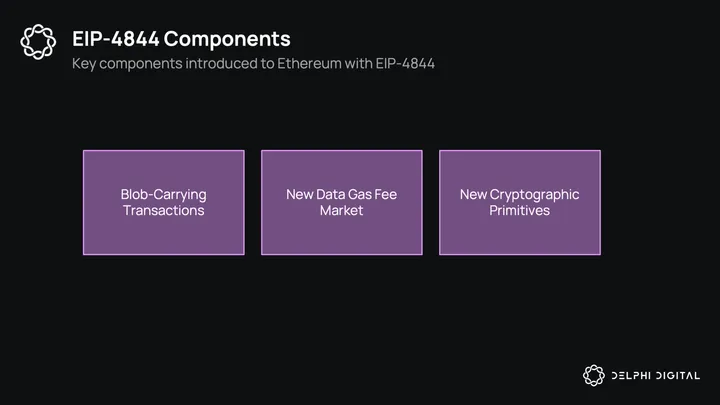Click the word "Market" in the middle box
720x405 pixels.
pyautogui.click(x=341, y=211)
